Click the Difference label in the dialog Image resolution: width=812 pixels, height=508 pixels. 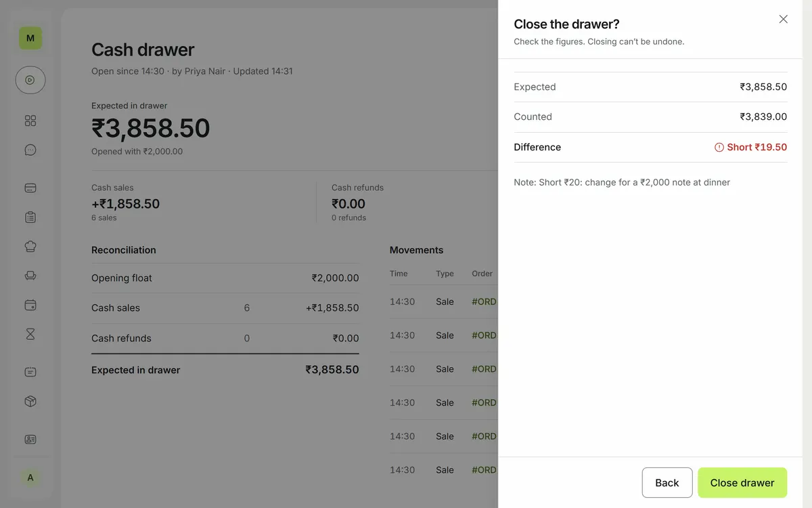pyautogui.click(x=537, y=147)
